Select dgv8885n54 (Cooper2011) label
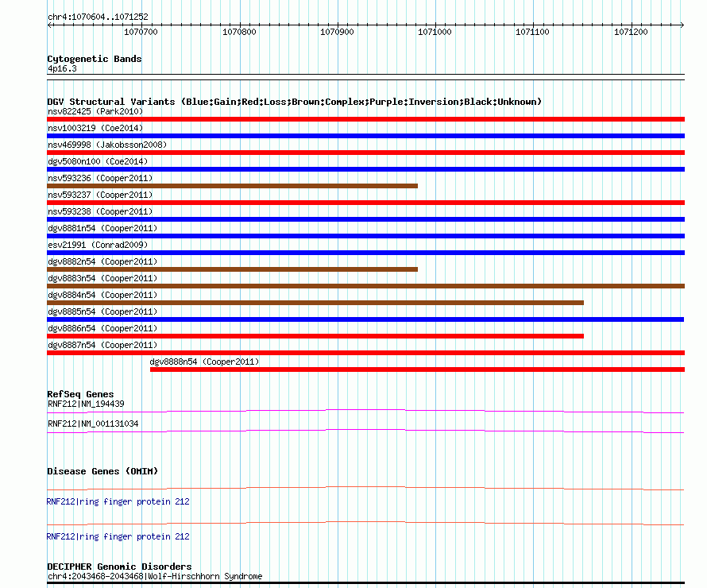This screenshot has height=588, width=707. point(102,311)
